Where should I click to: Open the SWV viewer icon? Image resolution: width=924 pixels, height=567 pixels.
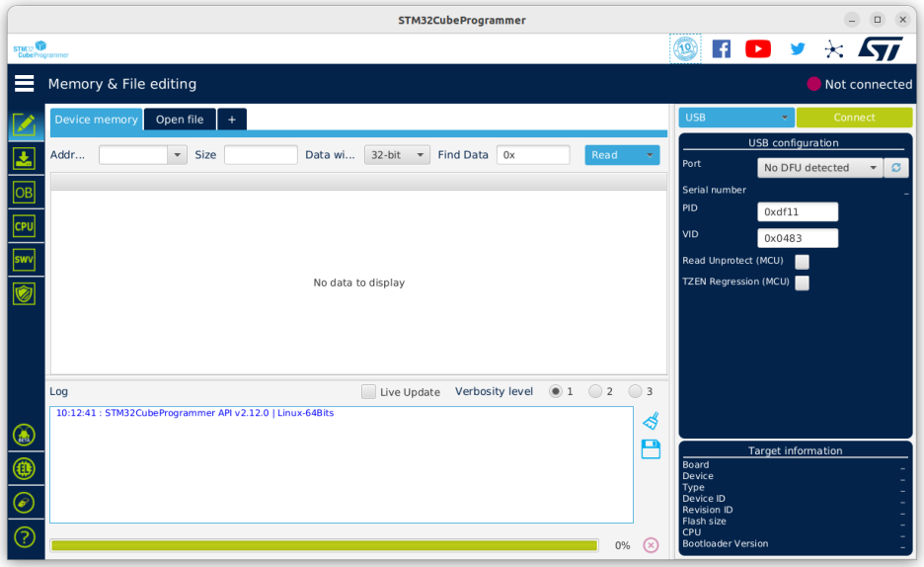[24, 260]
